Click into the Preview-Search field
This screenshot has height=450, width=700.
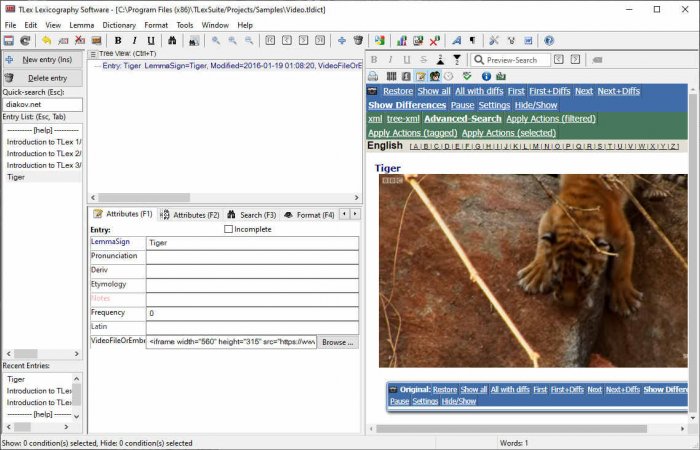click(x=517, y=60)
